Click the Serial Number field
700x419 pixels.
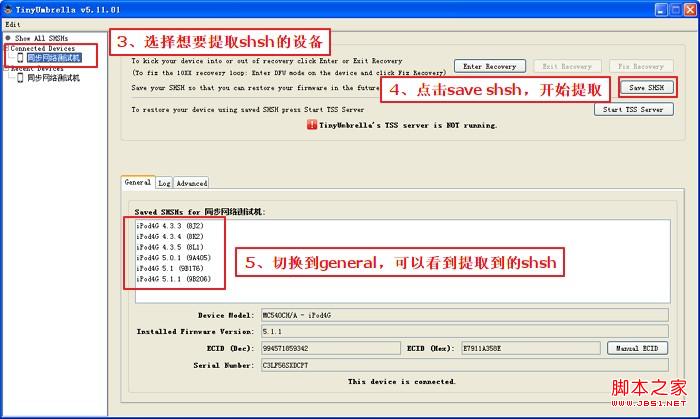point(465,365)
